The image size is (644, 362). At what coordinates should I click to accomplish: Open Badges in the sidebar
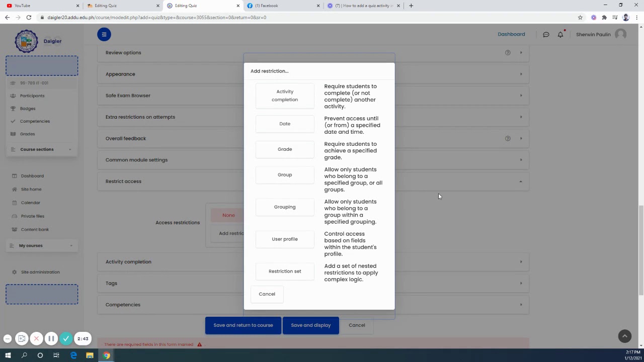28,109
